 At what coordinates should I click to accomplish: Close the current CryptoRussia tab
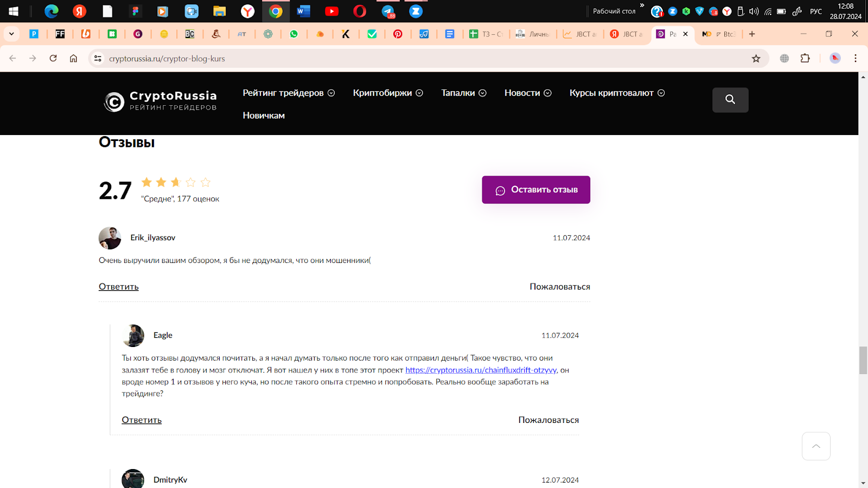[x=685, y=34]
